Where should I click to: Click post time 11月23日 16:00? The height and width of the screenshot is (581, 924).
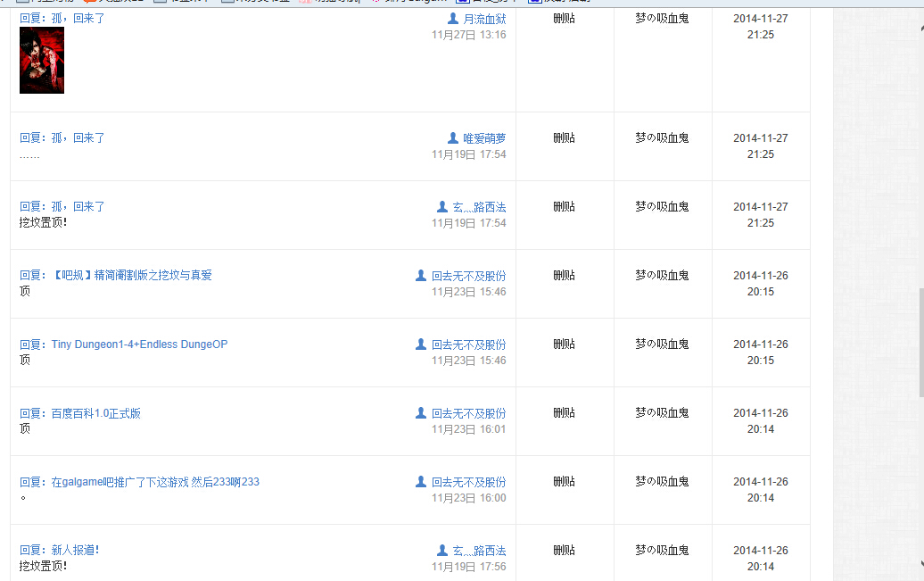(x=468, y=498)
